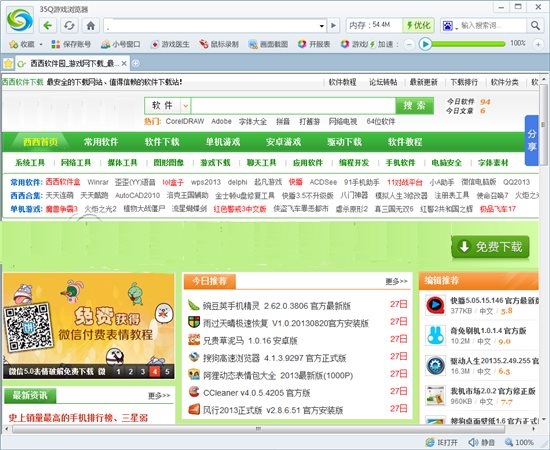Decrease game speed minus button
The height and width of the screenshot is (450, 550).
coord(409,44)
